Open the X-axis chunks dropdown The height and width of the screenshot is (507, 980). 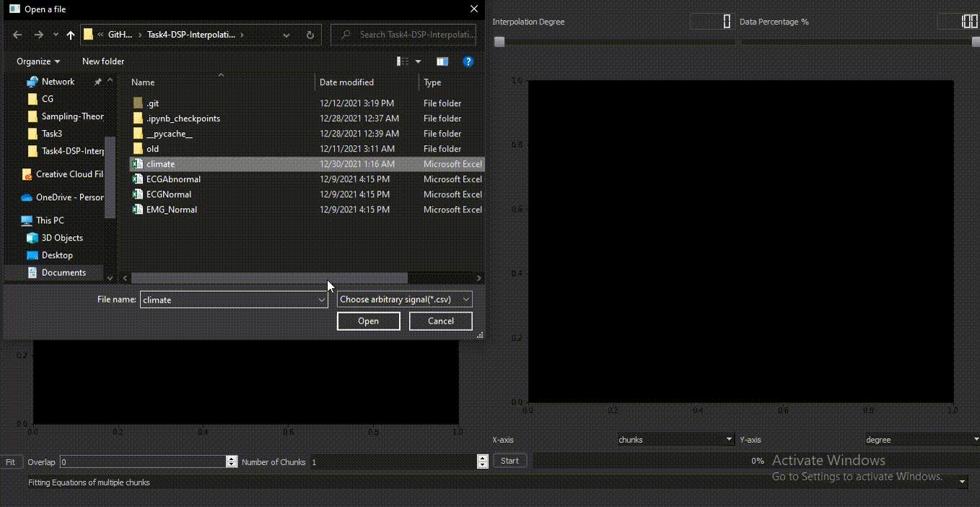point(675,439)
